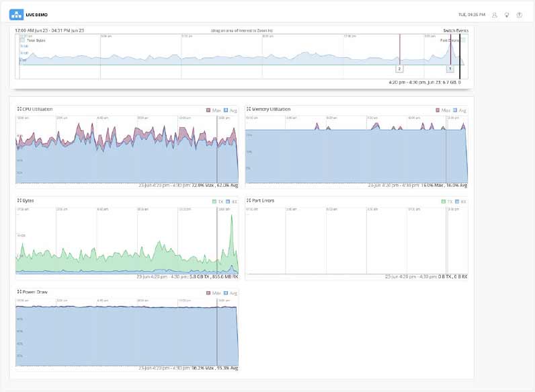Click the LIVE DEMO title text
535x392 pixels.
pos(35,15)
